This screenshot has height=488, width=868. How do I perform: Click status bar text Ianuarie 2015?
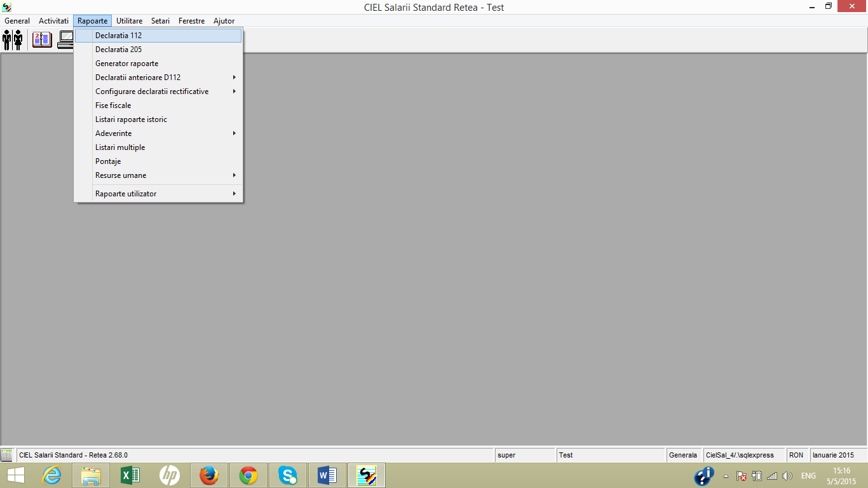tap(833, 455)
